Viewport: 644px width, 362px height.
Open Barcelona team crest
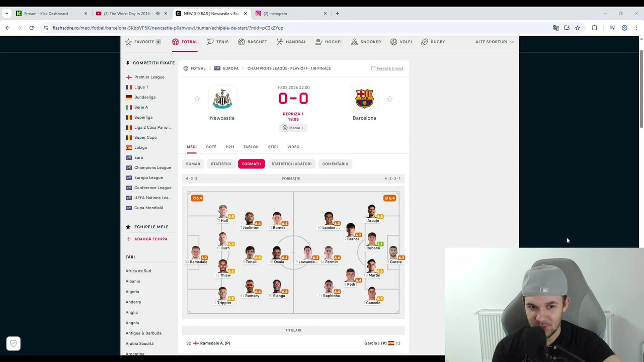pos(364,99)
